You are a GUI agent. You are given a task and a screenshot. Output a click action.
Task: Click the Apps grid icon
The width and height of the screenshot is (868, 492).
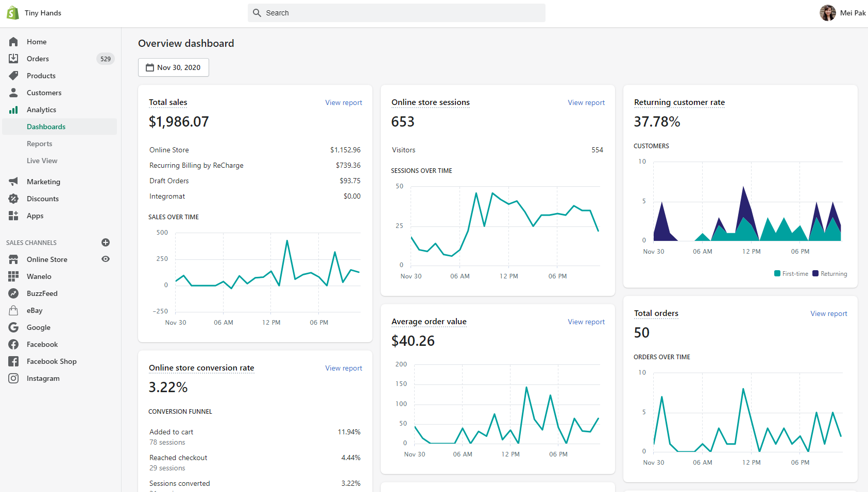tap(13, 216)
